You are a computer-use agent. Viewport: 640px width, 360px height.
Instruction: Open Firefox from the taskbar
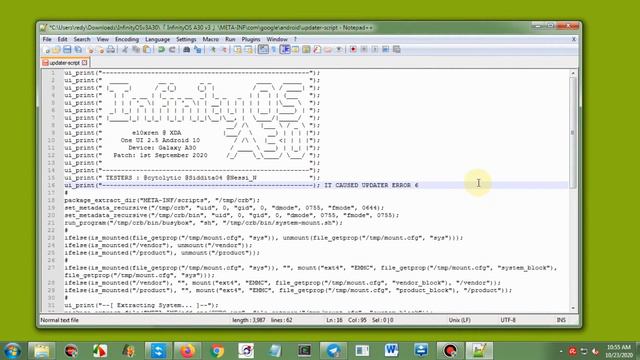(187, 351)
